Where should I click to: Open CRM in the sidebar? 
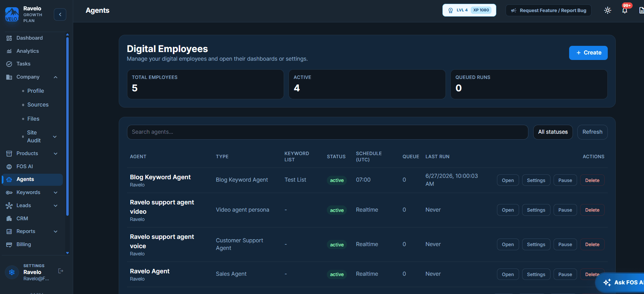coord(22,219)
